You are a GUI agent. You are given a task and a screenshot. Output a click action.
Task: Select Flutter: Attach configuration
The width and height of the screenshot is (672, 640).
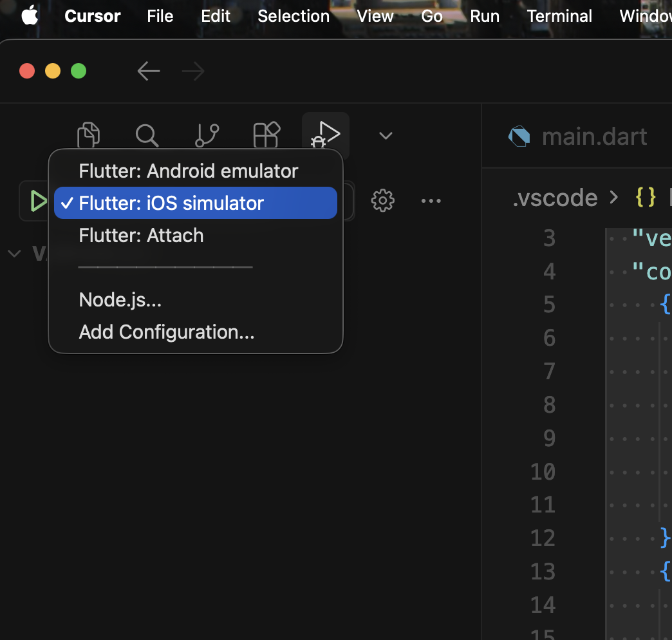196,236
